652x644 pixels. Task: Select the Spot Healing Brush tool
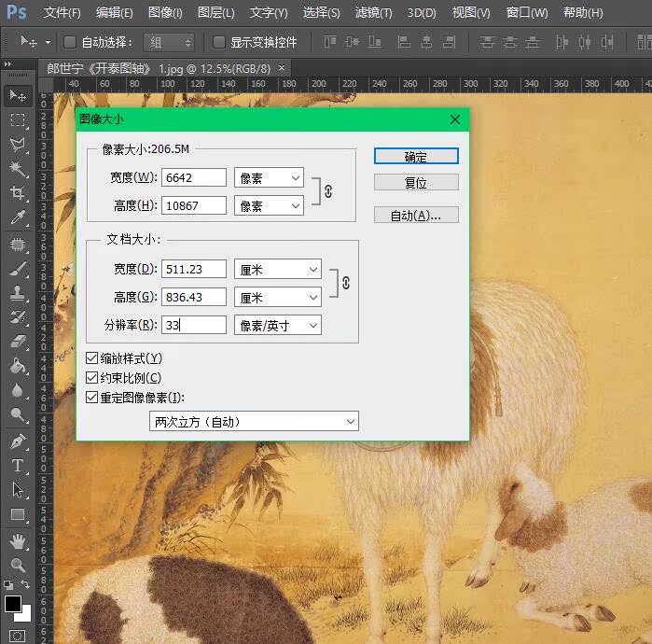pos(18,245)
